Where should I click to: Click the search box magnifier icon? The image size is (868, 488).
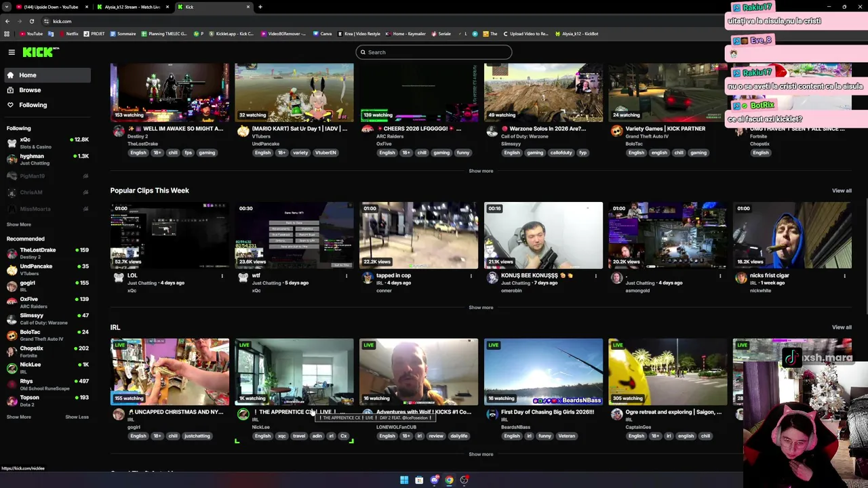tap(363, 52)
